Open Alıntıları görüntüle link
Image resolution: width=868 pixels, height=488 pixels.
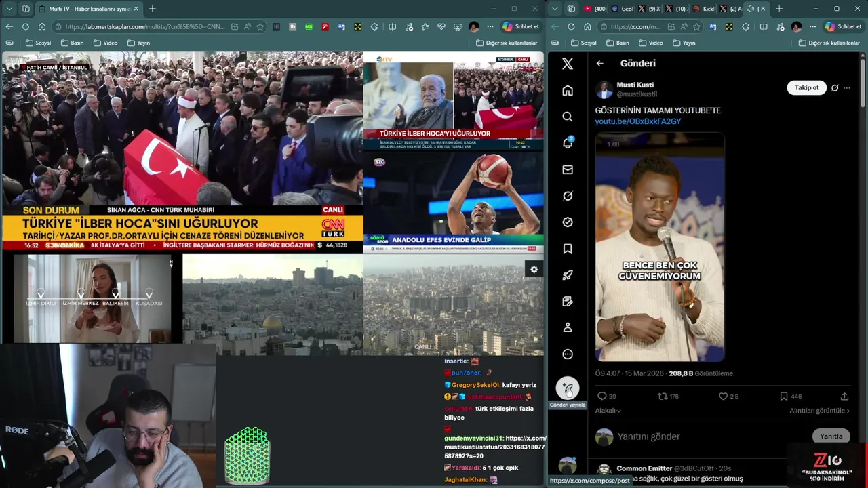click(819, 411)
